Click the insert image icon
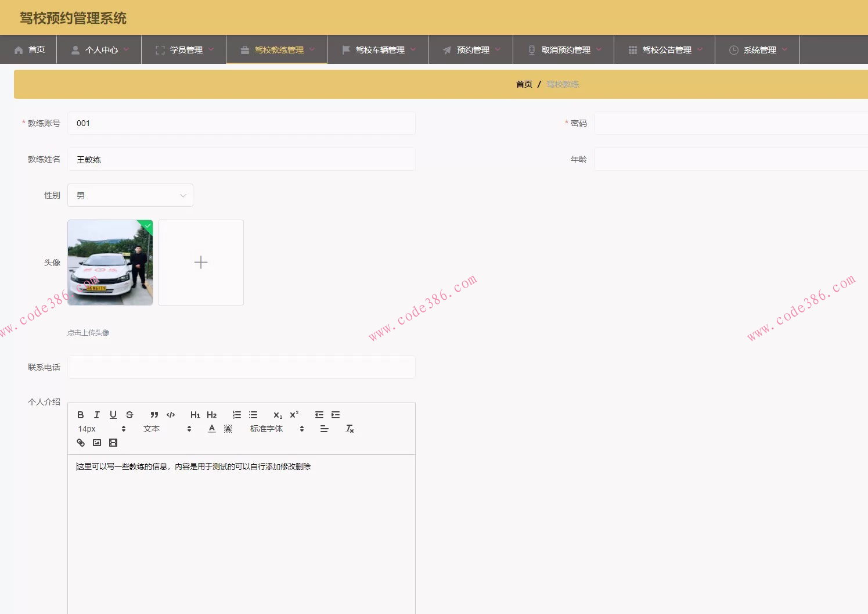Viewport: 868px width, 614px height. (97, 443)
